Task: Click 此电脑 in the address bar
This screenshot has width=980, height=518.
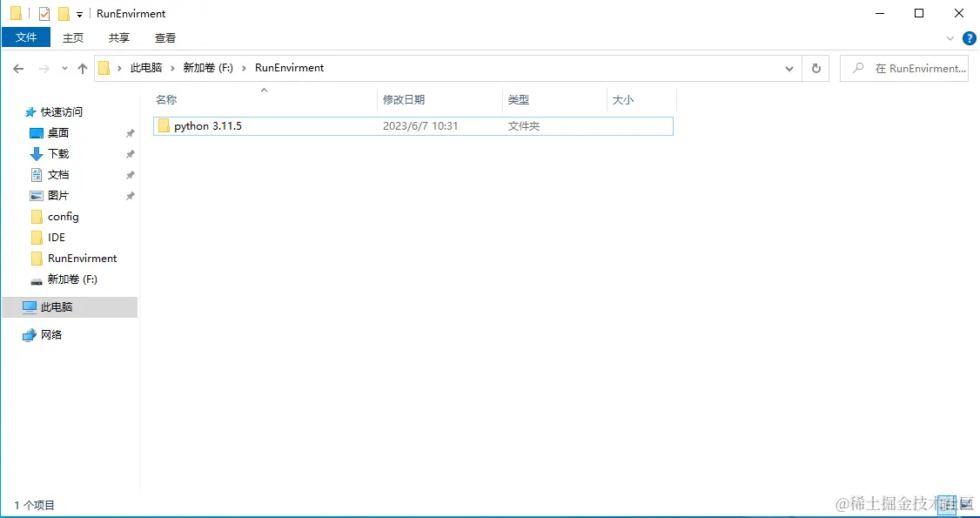Action: pyautogui.click(x=145, y=68)
